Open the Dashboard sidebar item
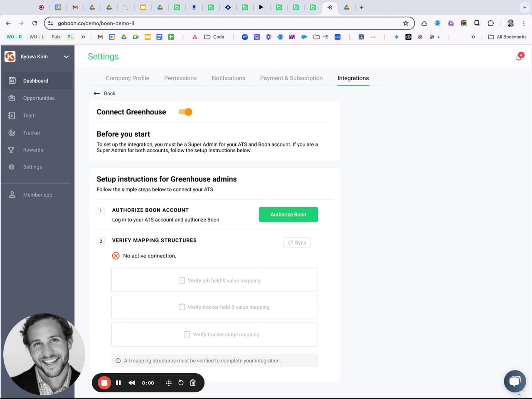 (37, 81)
